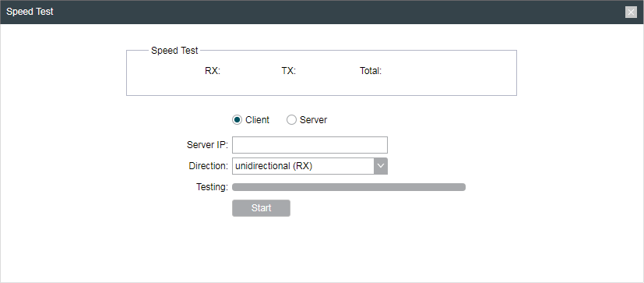Click the RX result label
644x283 pixels.
pyautogui.click(x=213, y=71)
